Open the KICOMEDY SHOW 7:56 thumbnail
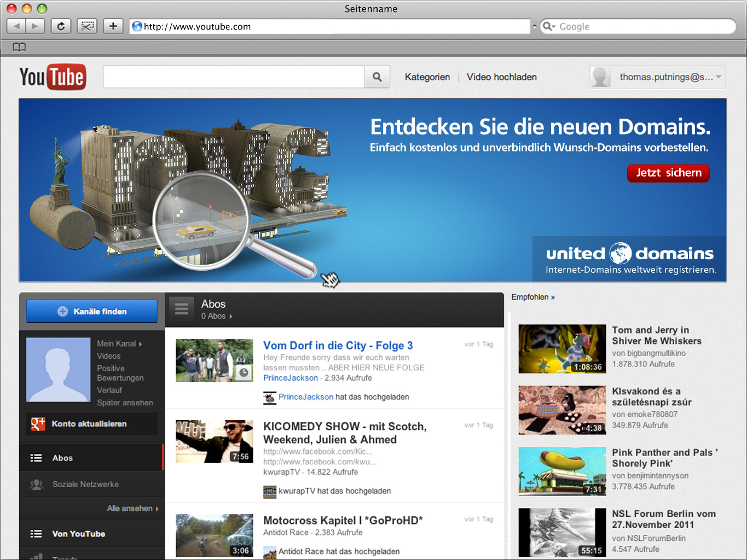Screen dimensions: 747x560 (215, 441)
